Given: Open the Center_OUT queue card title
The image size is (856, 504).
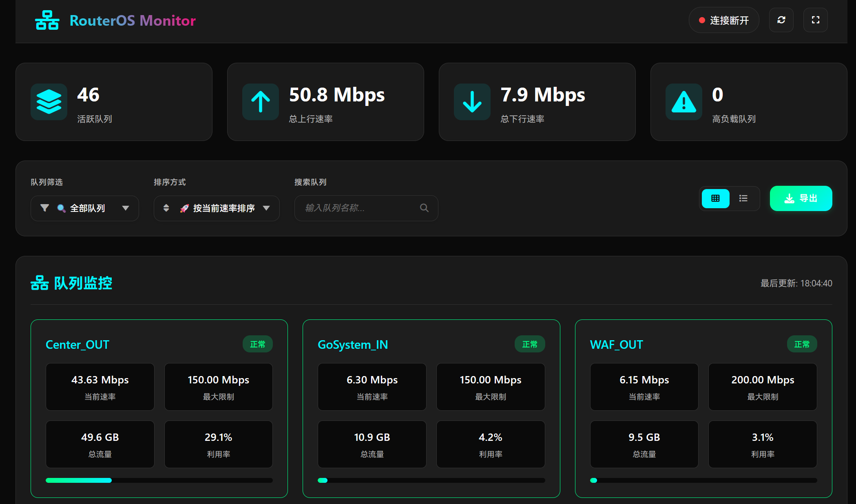Looking at the screenshot, I should click(x=77, y=345).
